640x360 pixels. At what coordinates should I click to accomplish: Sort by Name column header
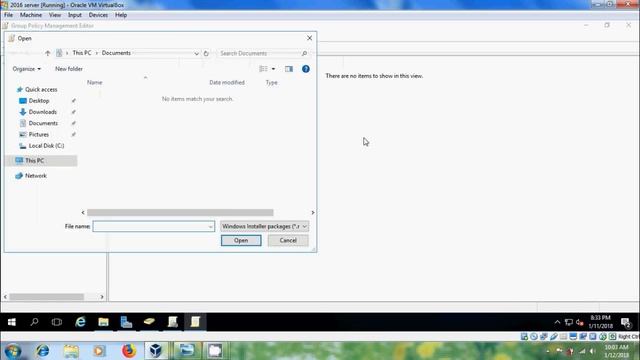point(95,82)
